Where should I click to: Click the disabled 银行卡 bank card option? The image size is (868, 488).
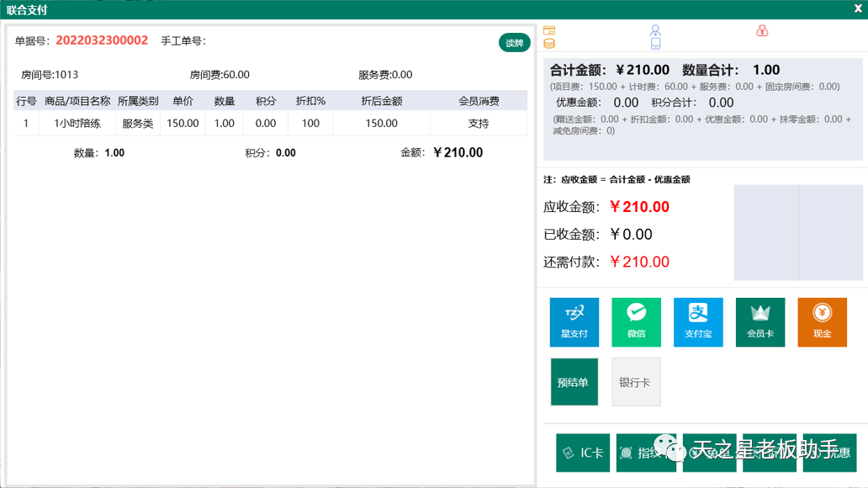(636, 381)
